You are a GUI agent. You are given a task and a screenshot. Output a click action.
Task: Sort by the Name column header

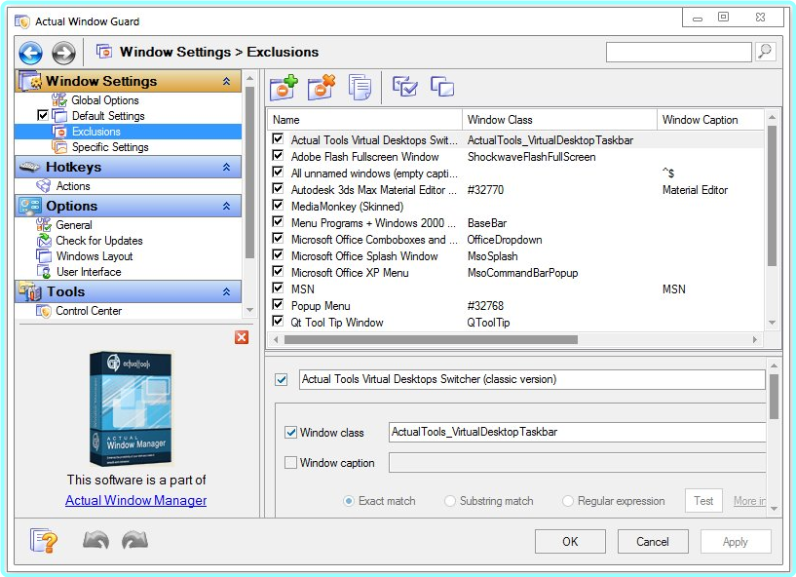tap(364, 120)
